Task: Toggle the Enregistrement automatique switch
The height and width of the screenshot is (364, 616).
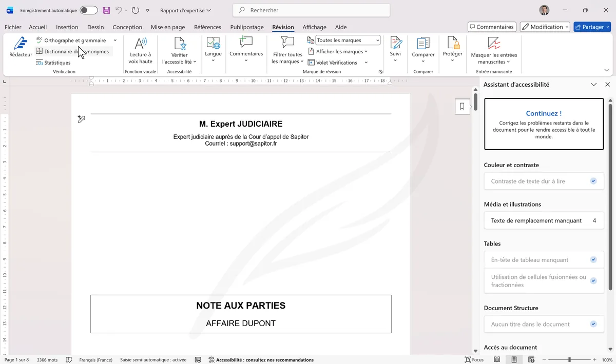Action: [89, 10]
